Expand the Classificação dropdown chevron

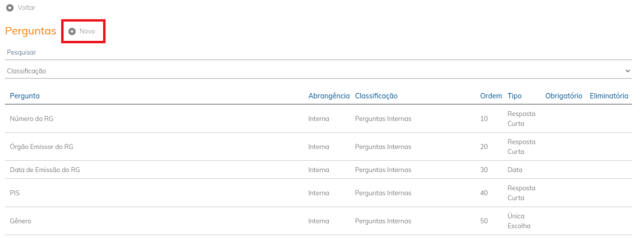628,71
